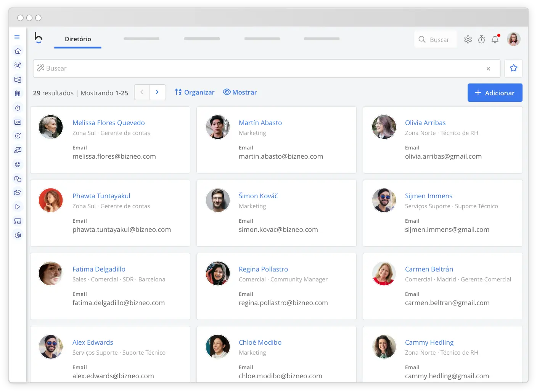Open the alarm clock plus sidebar icon
537x392 pixels.
click(18, 136)
